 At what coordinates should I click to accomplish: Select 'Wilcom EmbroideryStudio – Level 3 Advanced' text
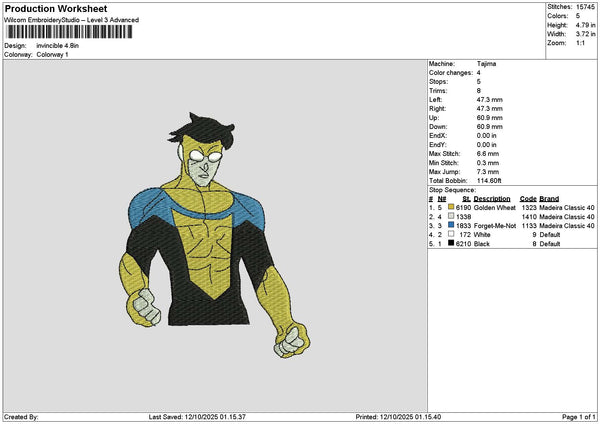(x=72, y=20)
